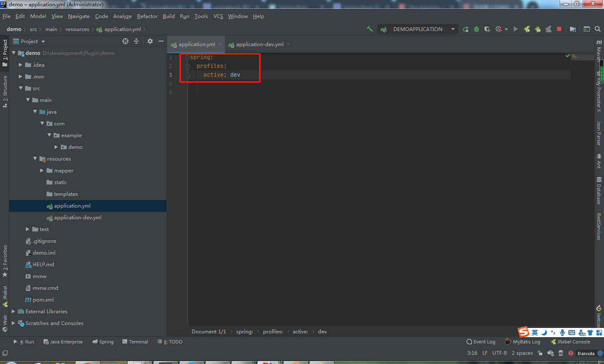Click the LF line separator indicator
This screenshot has width=604, height=364.
pyautogui.click(x=485, y=353)
